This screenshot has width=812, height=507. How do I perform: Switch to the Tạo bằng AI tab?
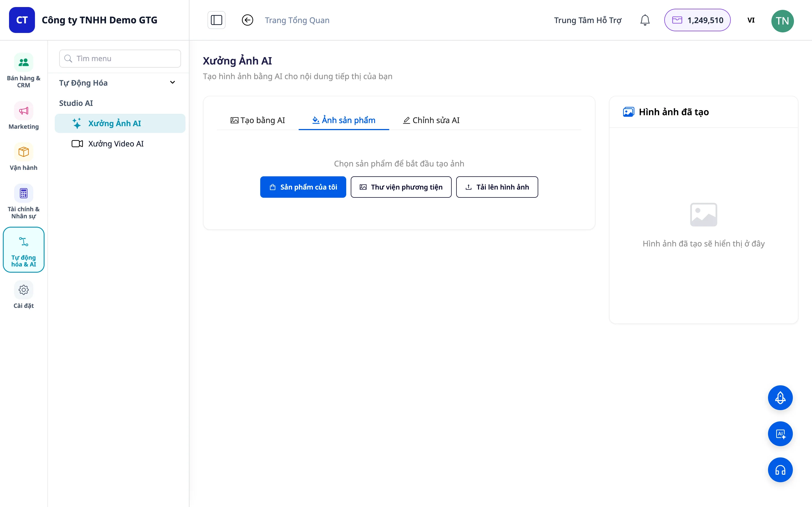click(258, 120)
